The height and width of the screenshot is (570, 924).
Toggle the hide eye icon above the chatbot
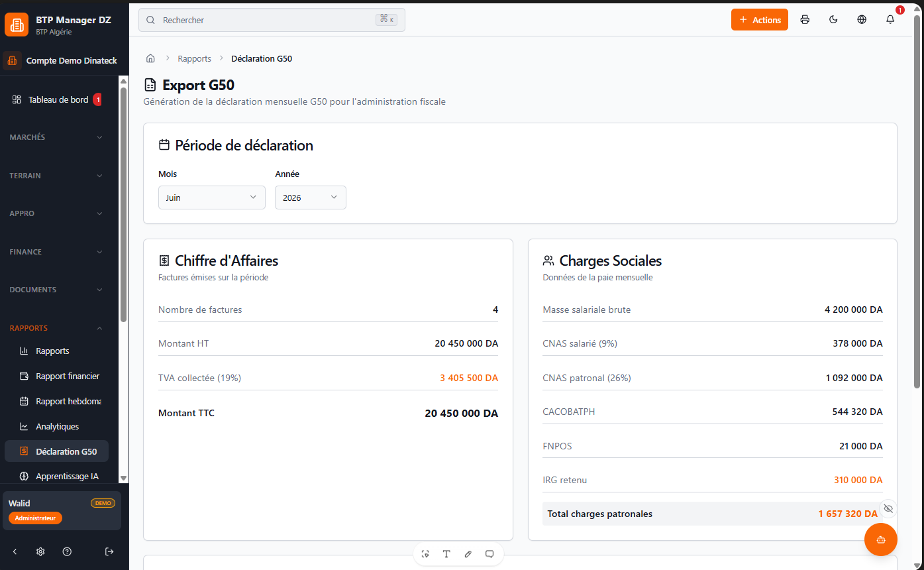pos(888,508)
